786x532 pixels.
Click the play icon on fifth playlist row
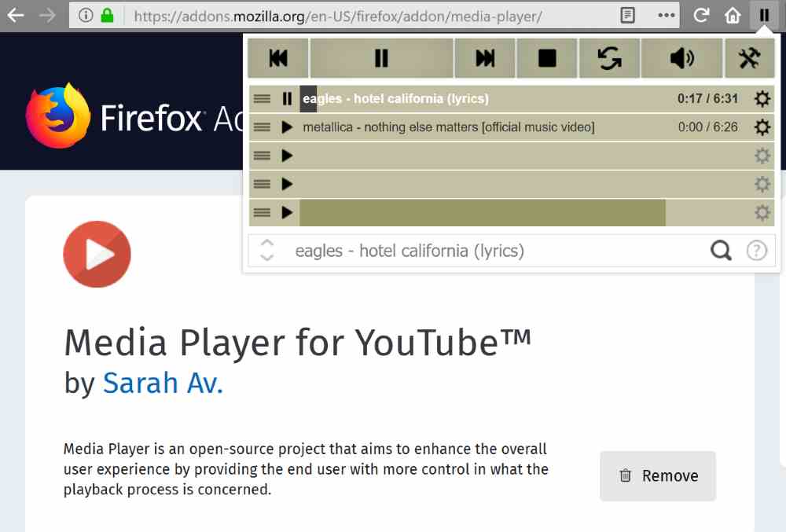287,213
